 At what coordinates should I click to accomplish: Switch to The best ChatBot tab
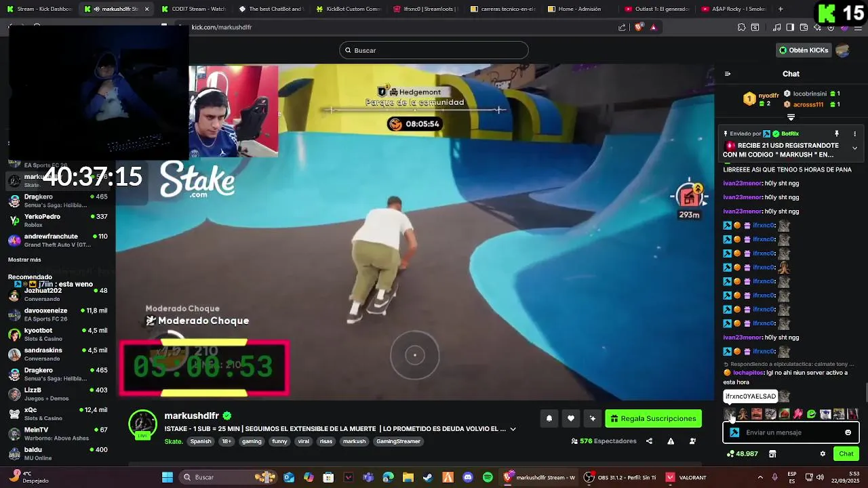click(271, 9)
